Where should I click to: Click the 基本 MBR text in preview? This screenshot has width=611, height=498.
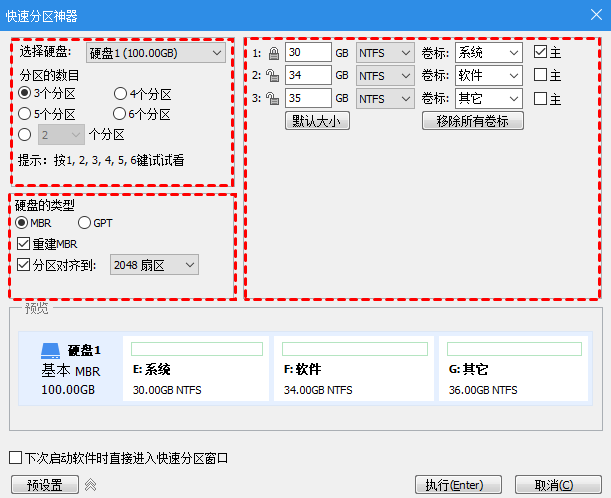pos(71,371)
